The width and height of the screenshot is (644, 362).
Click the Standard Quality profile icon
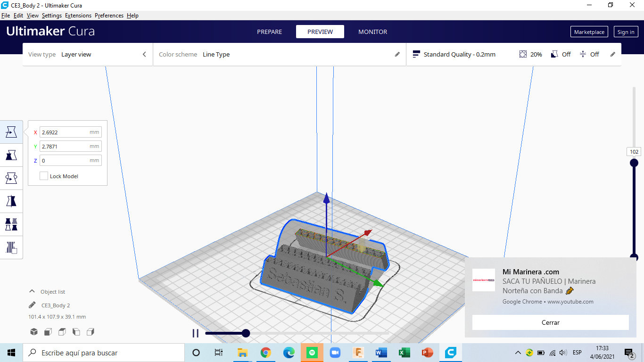click(416, 54)
